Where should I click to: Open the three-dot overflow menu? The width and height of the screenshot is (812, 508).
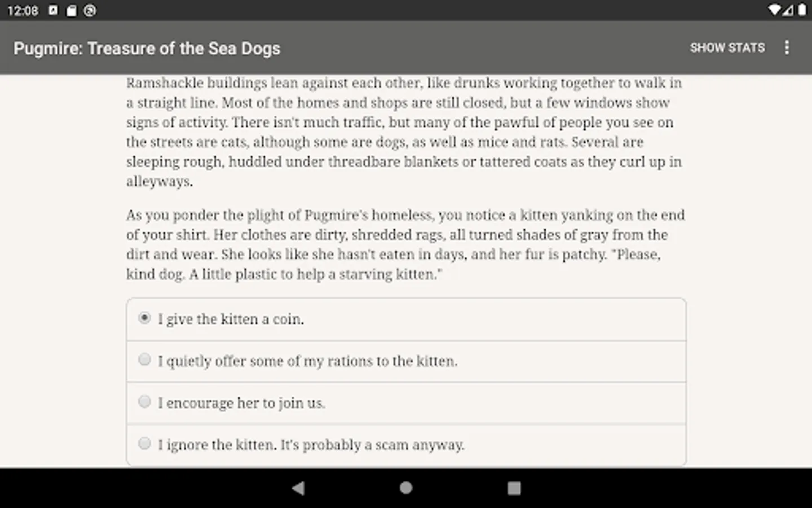click(x=787, y=48)
